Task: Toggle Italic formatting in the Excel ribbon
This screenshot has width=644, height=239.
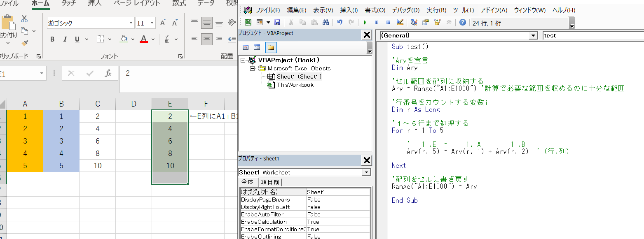Action: tap(65, 39)
